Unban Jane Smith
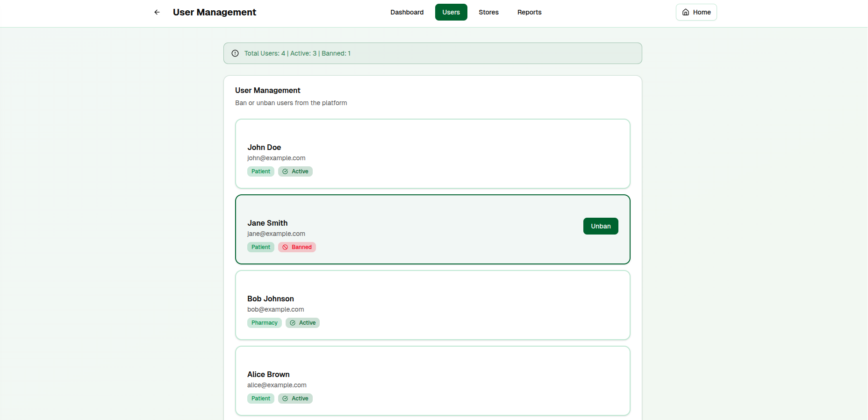The height and width of the screenshot is (420, 868). (600, 226)
